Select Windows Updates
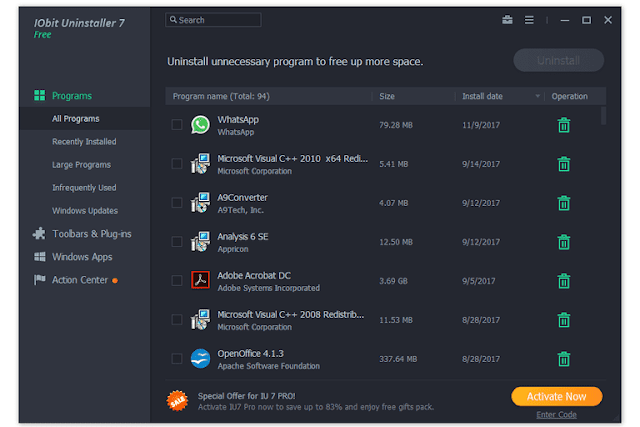 tap(85, 211)
